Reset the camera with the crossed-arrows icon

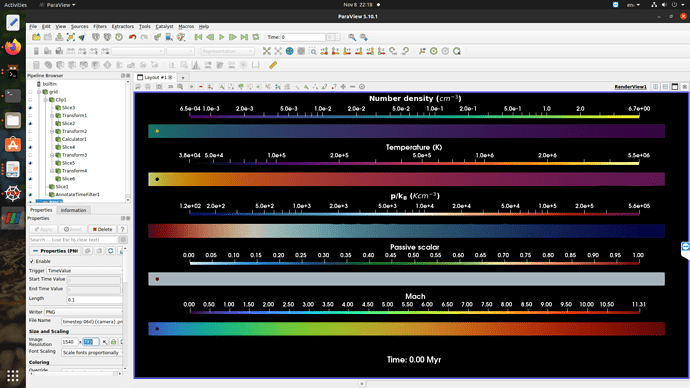click(x=267, y=51)
